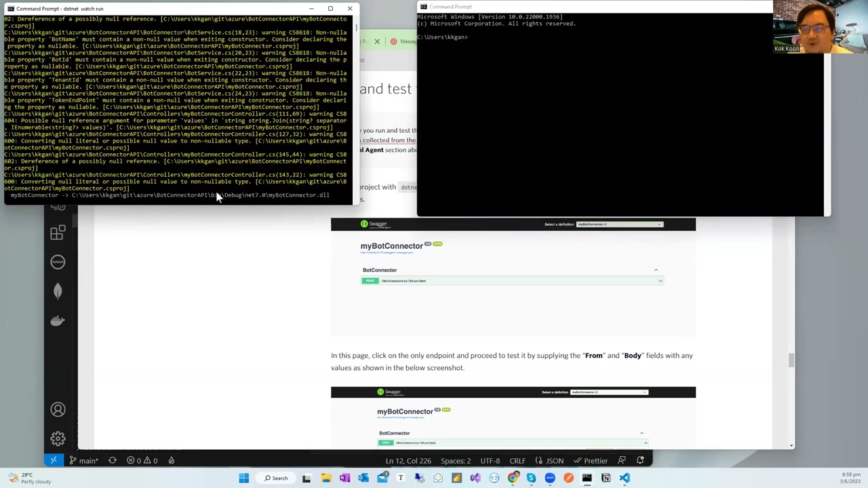This screenshot has width=868, height=488.
Task: Minimize the dotnet watch run Command Prompt
Action: (311, 9)
